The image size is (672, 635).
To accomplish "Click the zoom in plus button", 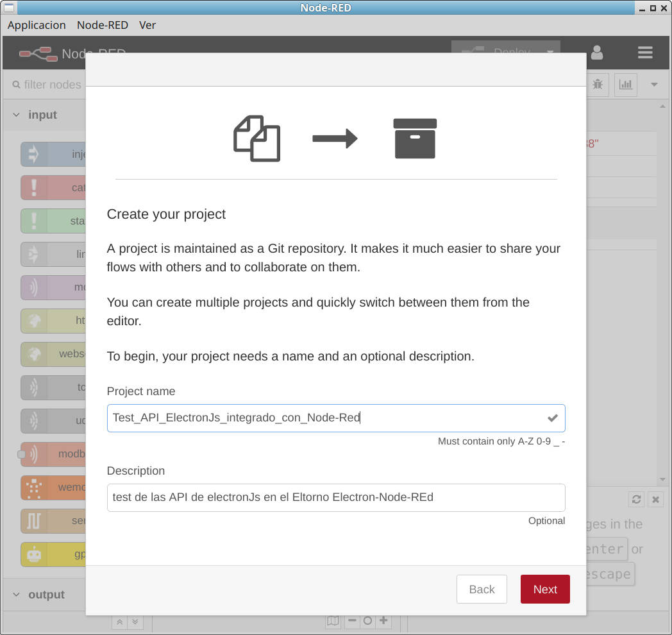I will click(383, 621).
